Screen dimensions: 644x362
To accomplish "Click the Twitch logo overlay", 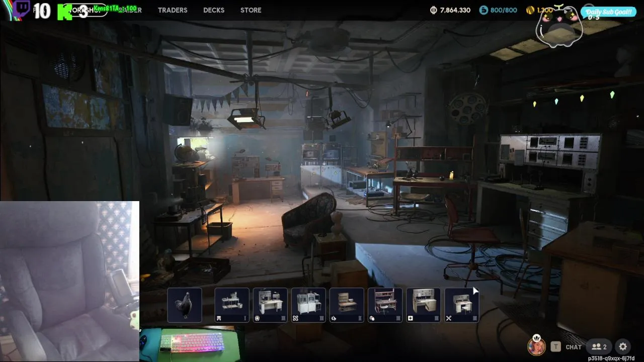I will pyautogui.click(x=21, y=9).
